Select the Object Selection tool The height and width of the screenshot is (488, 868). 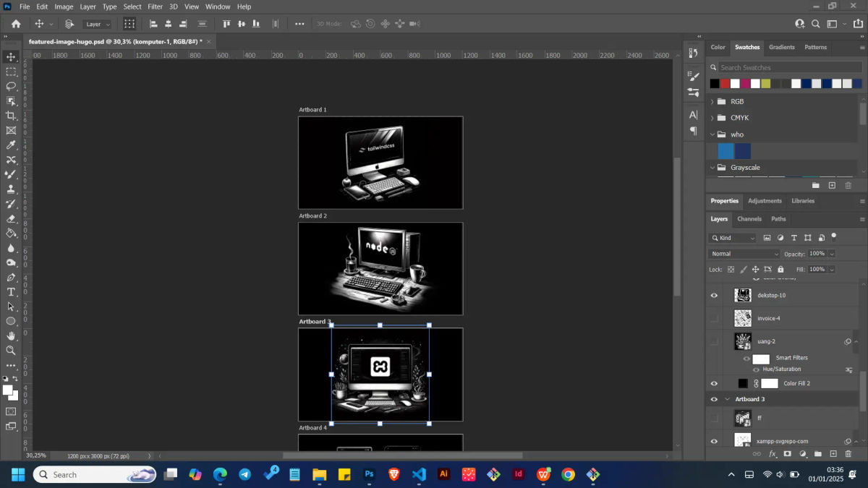(x=11, y=100)
